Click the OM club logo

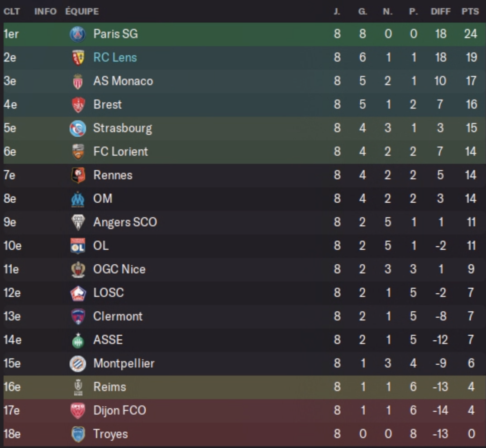[78, 199]
